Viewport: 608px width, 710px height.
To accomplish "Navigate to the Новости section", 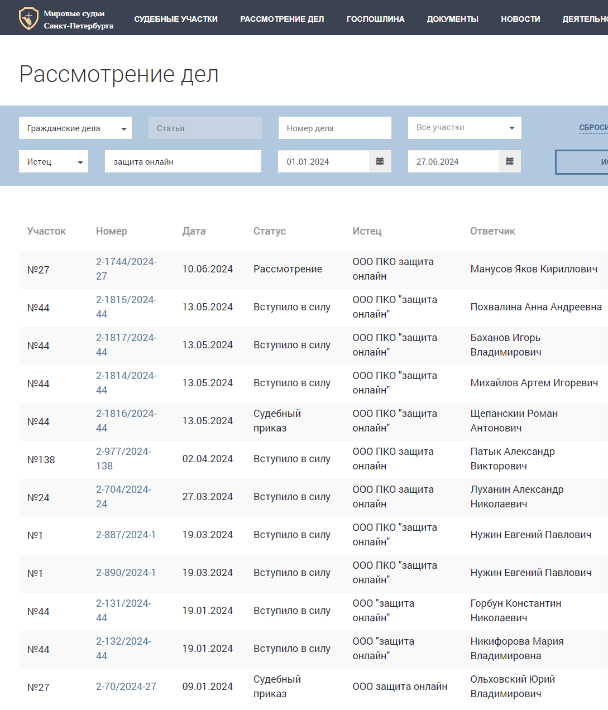I will pyautogui.click(x=520, y=19).
